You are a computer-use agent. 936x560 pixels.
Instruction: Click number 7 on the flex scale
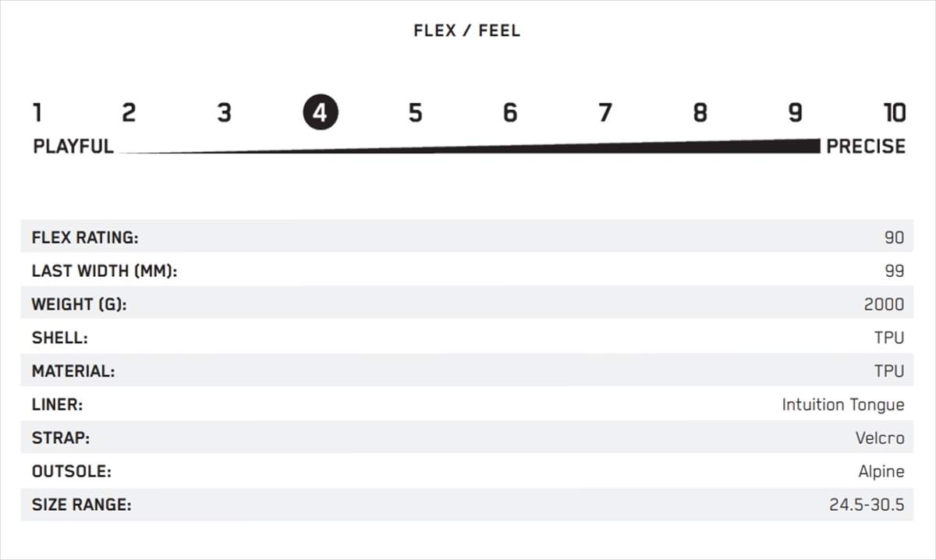pyautogui.click(x=605, y=113)
